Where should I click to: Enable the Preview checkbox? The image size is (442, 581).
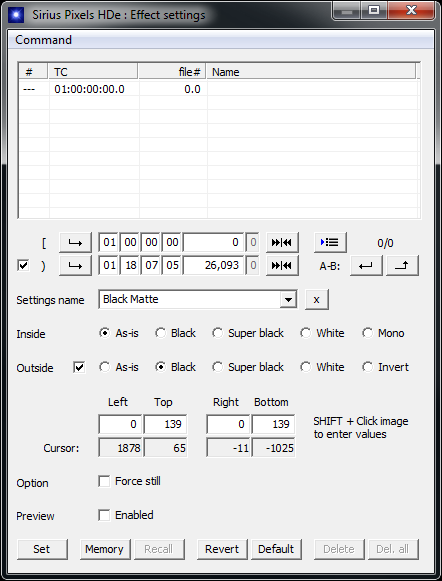104,515
